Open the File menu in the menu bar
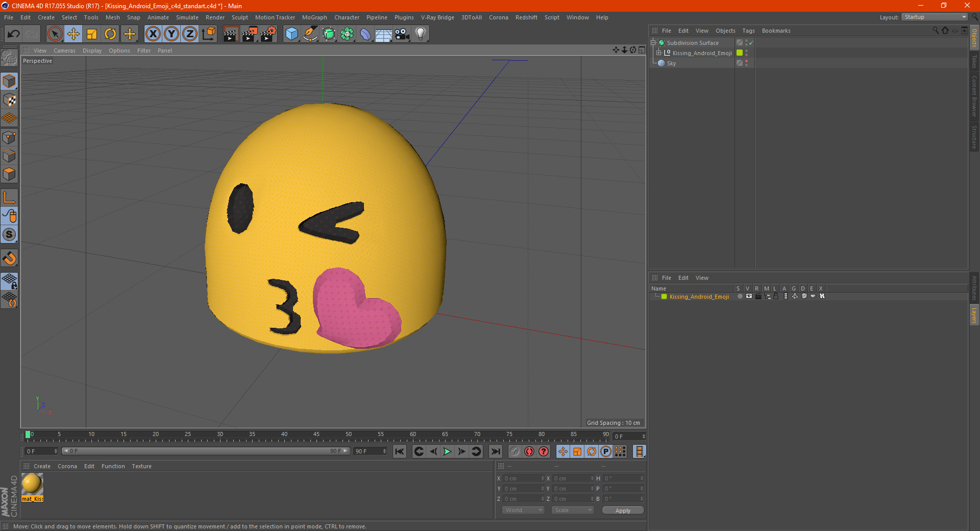 tap(9, 17)
